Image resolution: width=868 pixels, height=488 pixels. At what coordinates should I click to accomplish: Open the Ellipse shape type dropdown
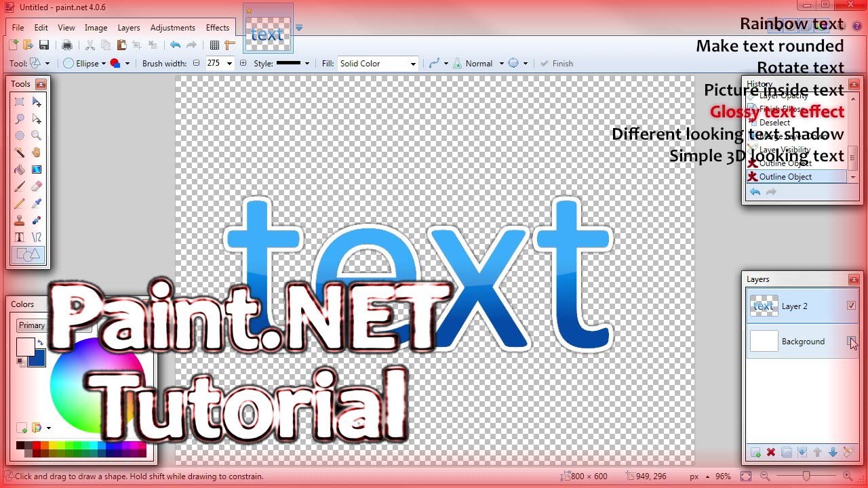pyautogui.click(x=85, y=64)
